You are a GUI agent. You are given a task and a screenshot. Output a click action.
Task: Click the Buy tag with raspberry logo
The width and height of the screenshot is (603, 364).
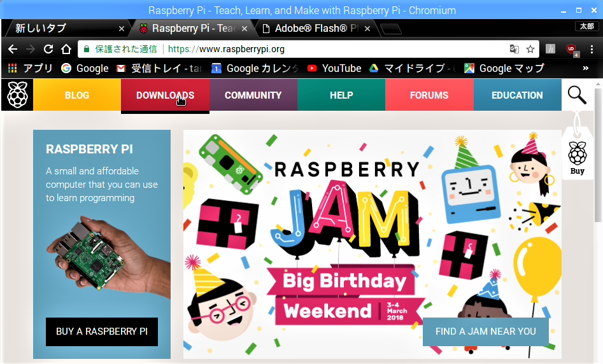pyautogui.click(x=578, y=158)
